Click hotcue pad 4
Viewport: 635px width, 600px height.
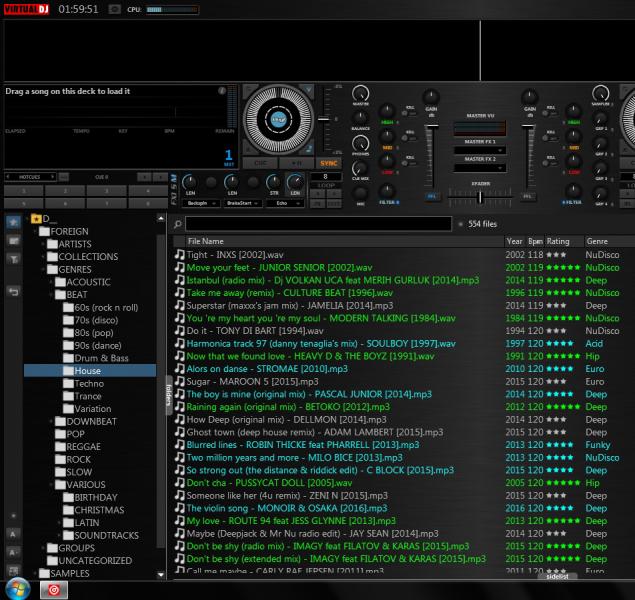(148, 190)
